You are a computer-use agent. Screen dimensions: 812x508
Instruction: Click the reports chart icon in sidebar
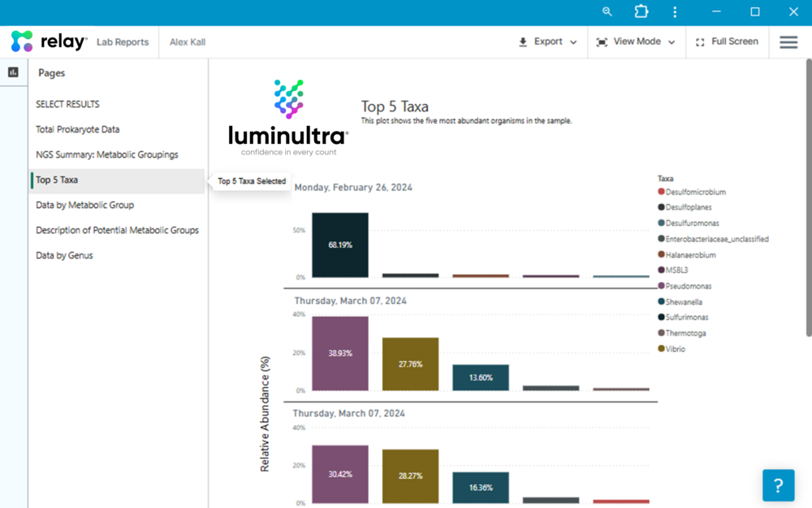pos(13,72)
